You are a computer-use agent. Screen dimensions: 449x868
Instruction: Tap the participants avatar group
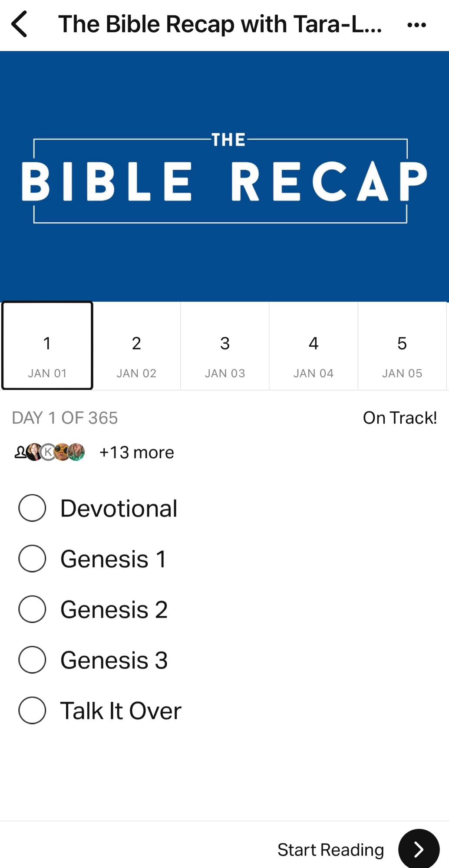point(50,452)
